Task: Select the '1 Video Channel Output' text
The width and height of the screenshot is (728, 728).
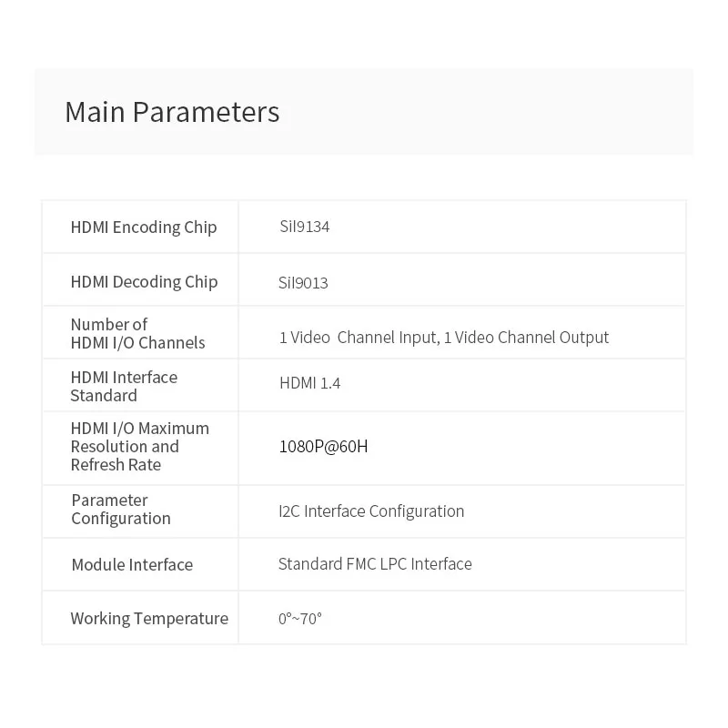Action: coord(527,338)
